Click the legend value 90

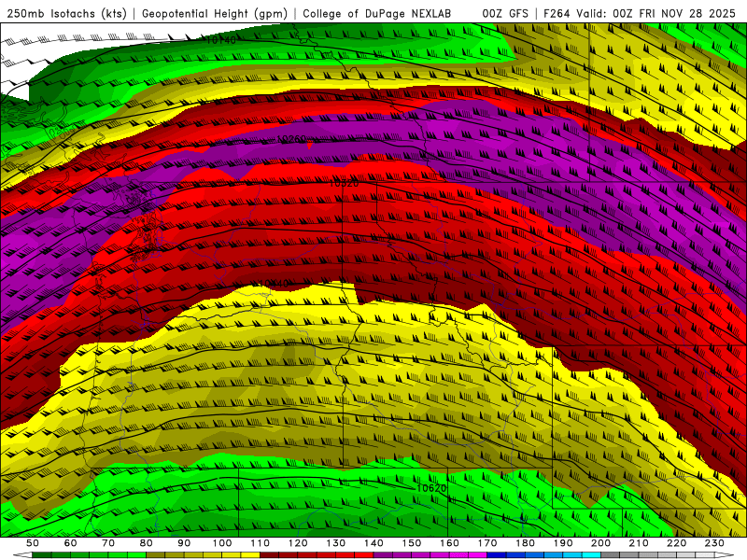pos(184,543)
